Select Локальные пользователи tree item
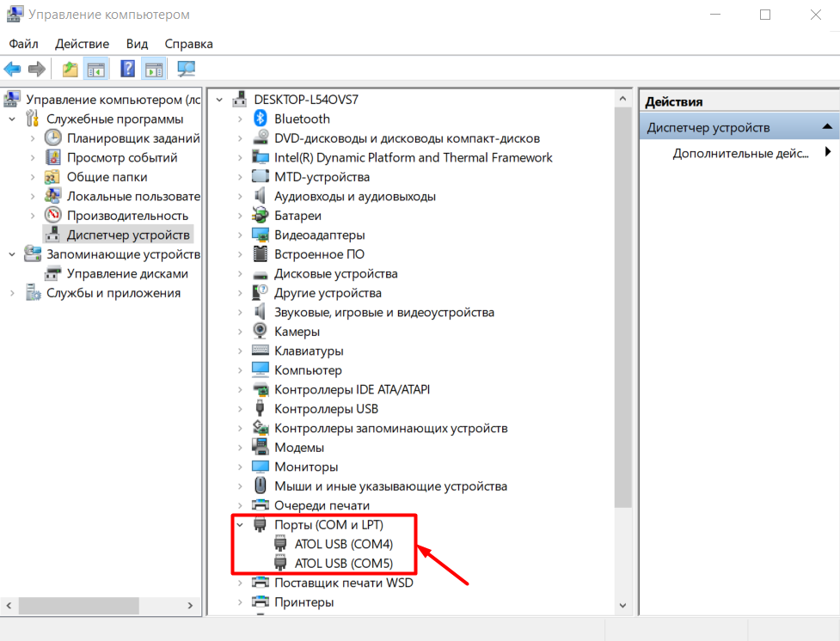The height and width of the screenshot is (641, 840). pyautogui.click(x=133, y=196)
